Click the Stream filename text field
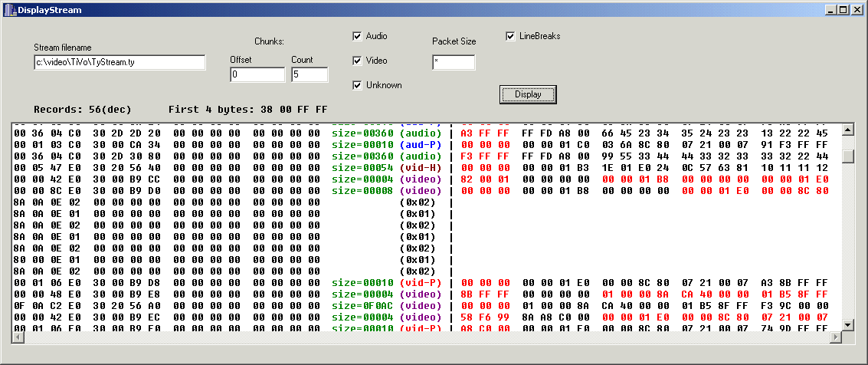The image size is (868, 365). point(120,63)
